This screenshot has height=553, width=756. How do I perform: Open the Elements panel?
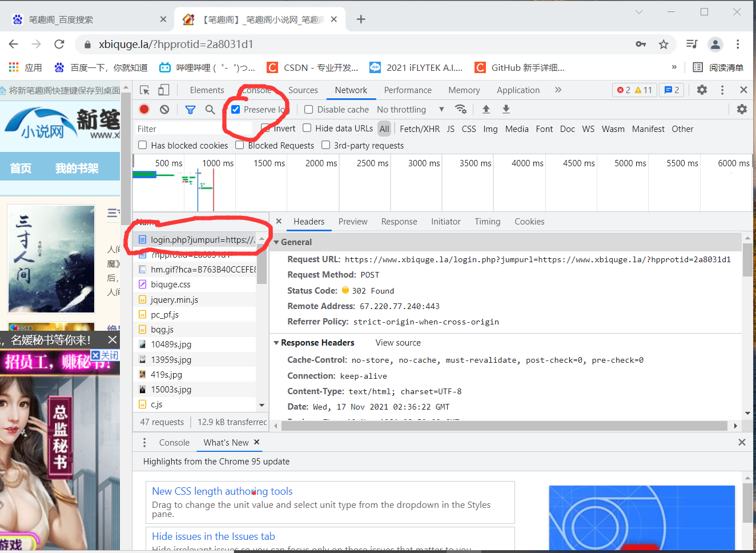[x=207, y=90]
